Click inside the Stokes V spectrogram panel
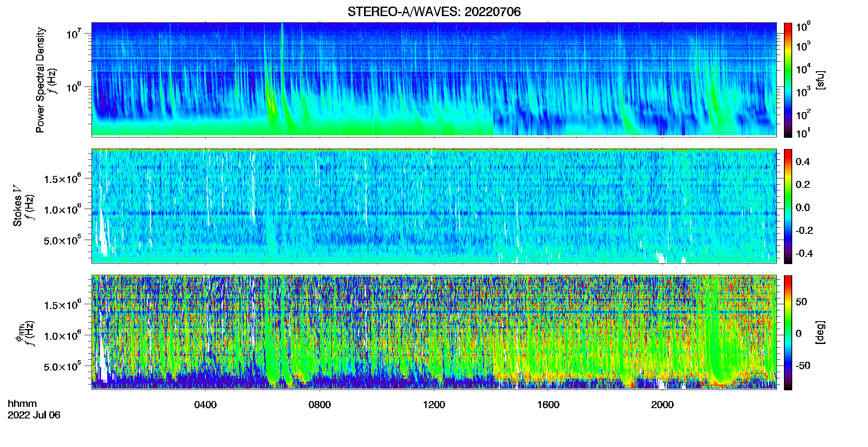This screenshot has width=868, height=447. coord(434,206)
